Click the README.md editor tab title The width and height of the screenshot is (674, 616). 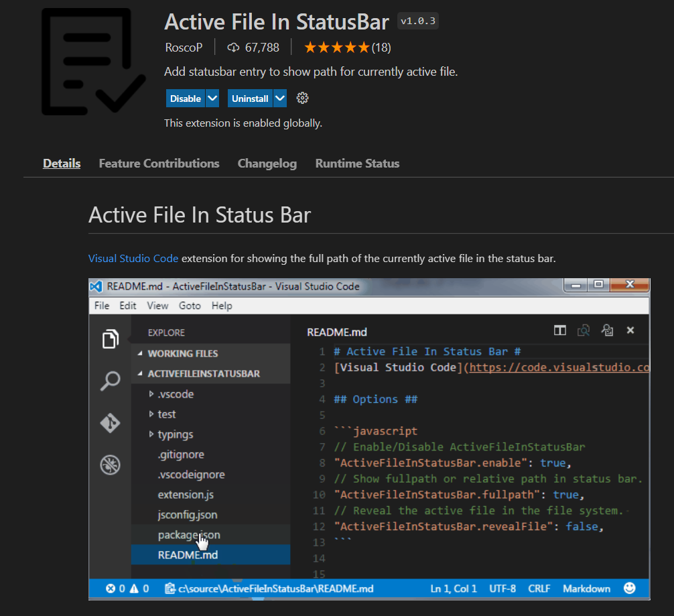[337, 332]
